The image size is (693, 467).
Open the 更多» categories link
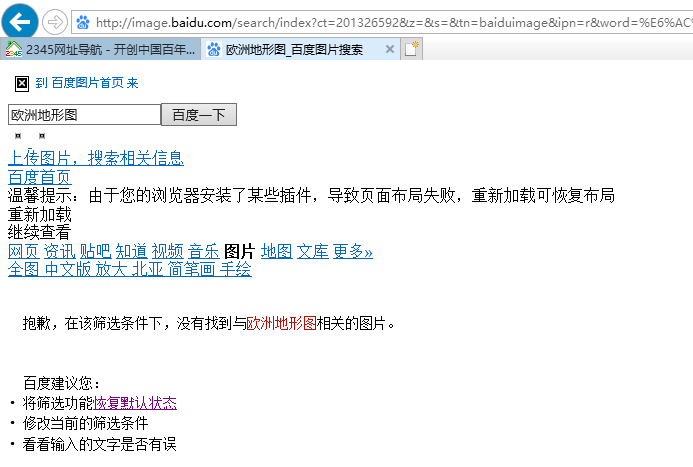click(x=353, y=251)
